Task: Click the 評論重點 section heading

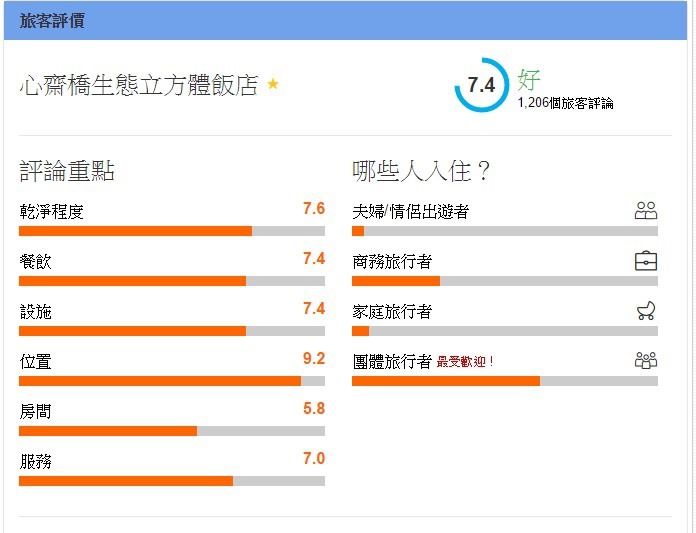Action: pyautogui.click(x=67, y=171)
